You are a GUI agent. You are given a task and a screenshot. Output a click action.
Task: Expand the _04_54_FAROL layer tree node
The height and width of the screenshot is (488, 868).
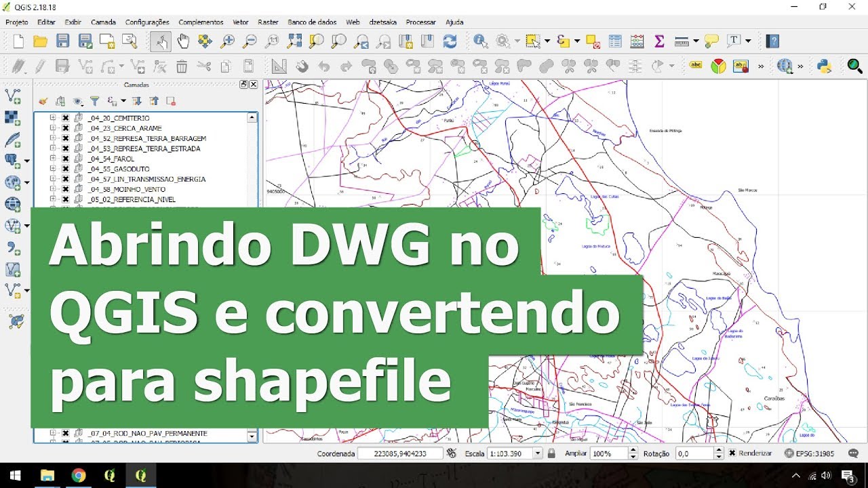pos(52,159)
